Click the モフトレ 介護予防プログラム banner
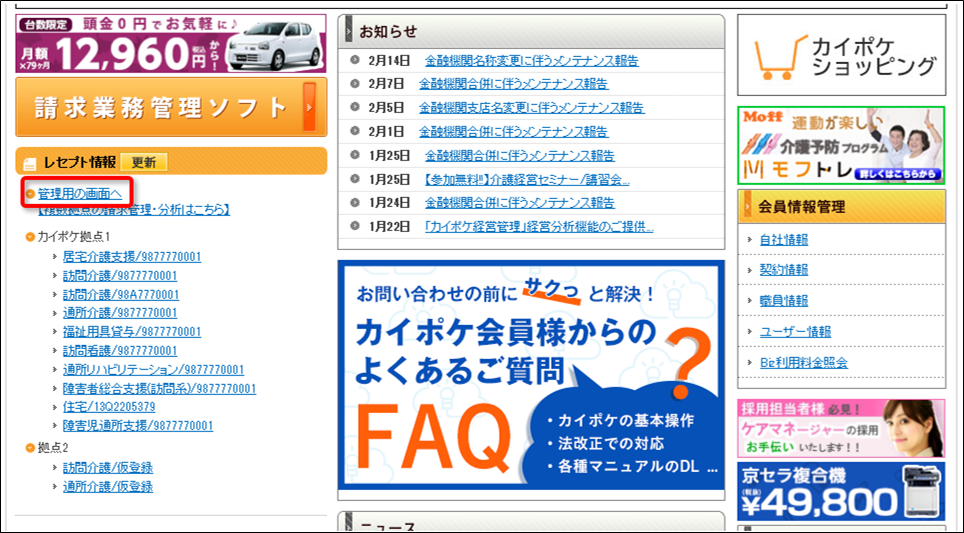The image size is (964, 533). 841,146
